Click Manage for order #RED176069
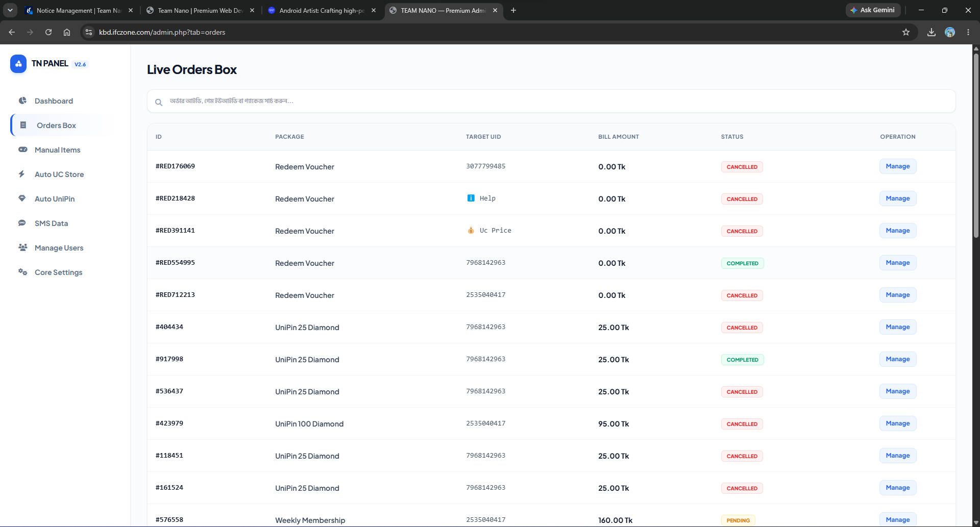Screen dimensions: 980x527 898,166
